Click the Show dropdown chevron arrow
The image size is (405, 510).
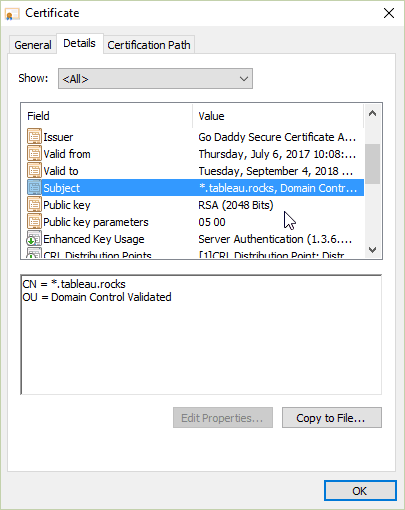click(244, 79)
